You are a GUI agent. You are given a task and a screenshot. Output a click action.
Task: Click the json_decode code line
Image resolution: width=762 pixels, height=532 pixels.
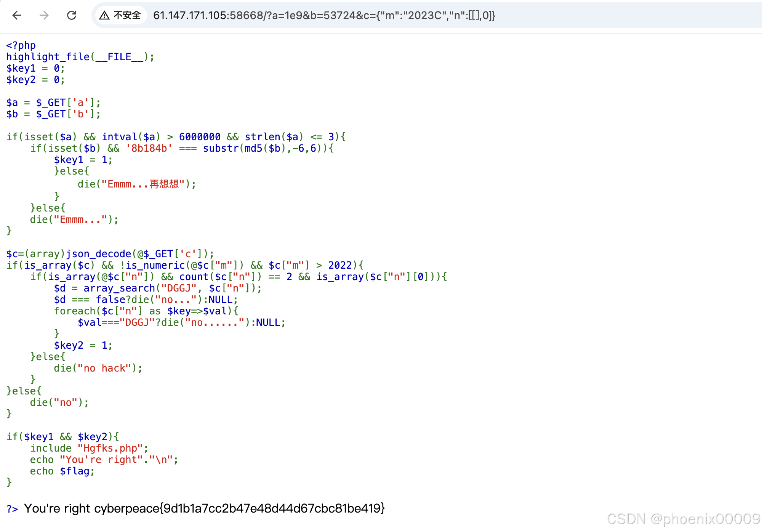click(x=110, y=254)
